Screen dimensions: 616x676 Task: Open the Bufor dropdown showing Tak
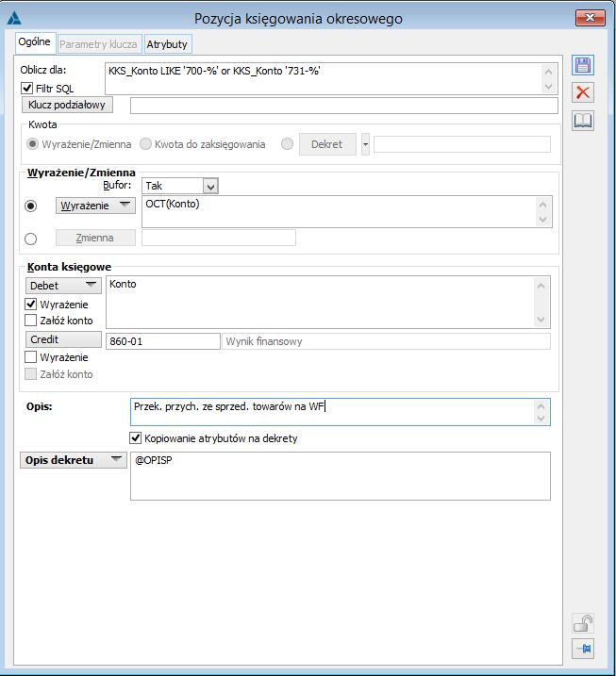[x=210, y=187]
